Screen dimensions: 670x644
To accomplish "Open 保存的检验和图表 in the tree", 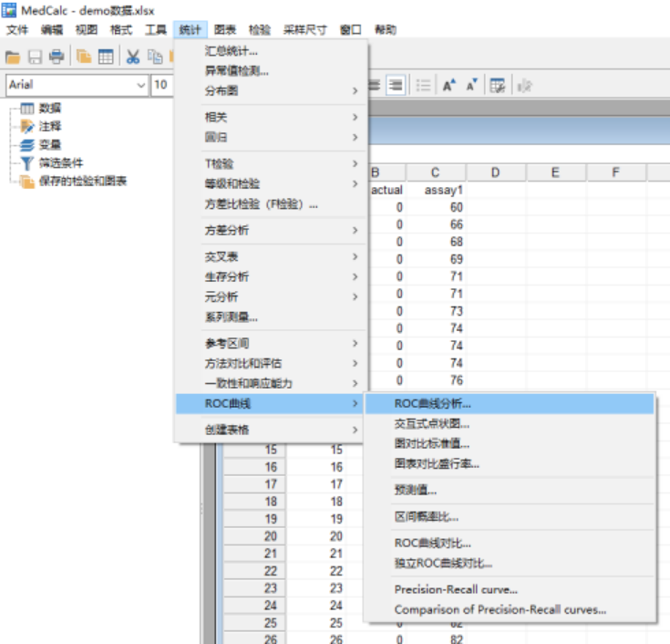I will click(x=82, y=182).
